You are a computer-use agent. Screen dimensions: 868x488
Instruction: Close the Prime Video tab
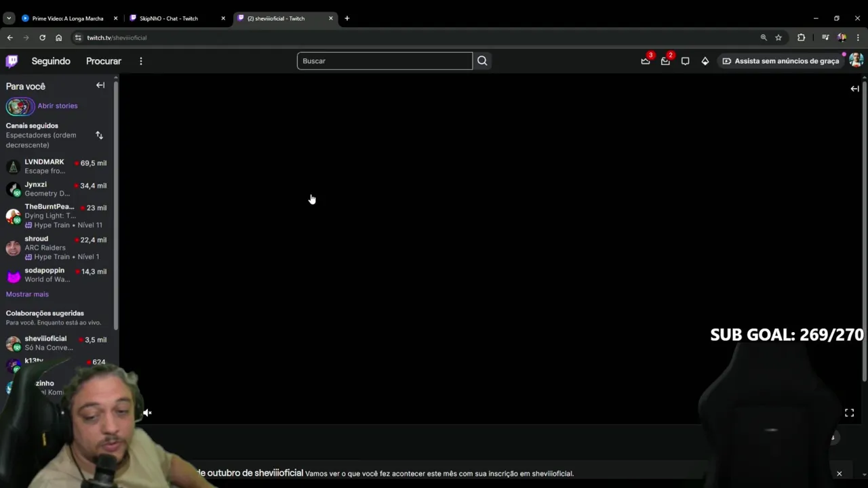[115, 18]
